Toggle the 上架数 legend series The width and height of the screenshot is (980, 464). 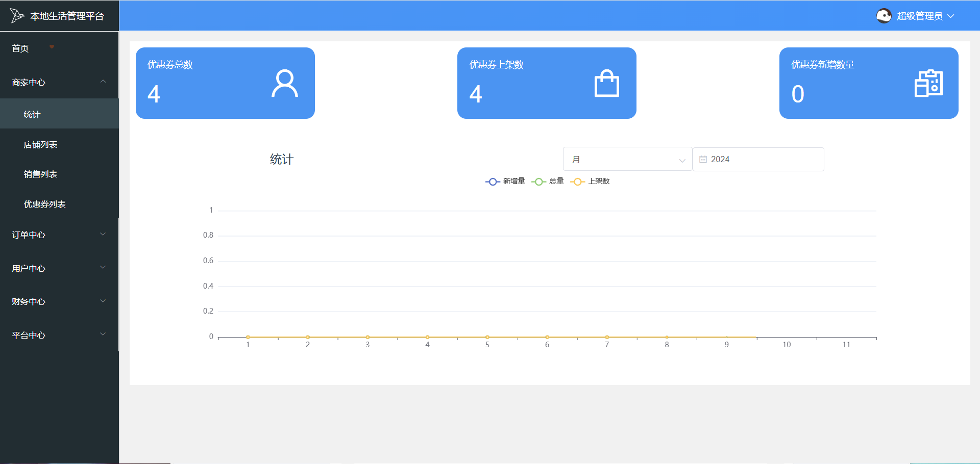pos(590,182)
